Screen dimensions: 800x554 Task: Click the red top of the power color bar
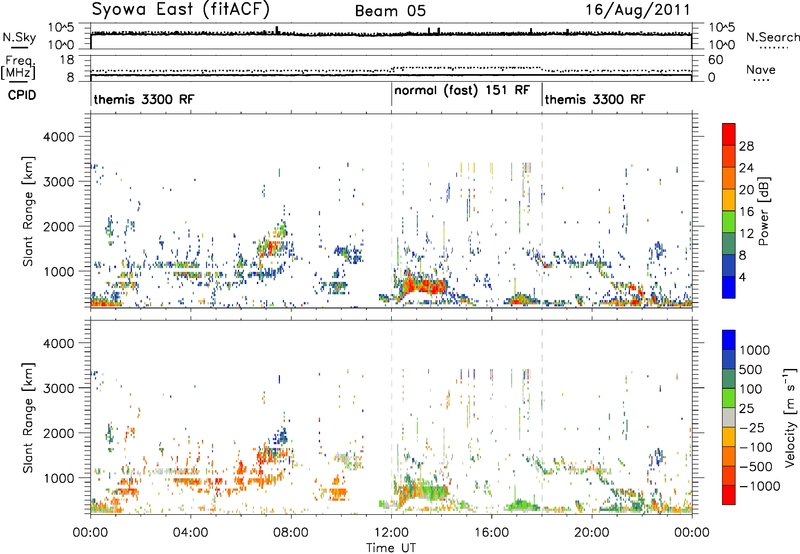point(729,134)
